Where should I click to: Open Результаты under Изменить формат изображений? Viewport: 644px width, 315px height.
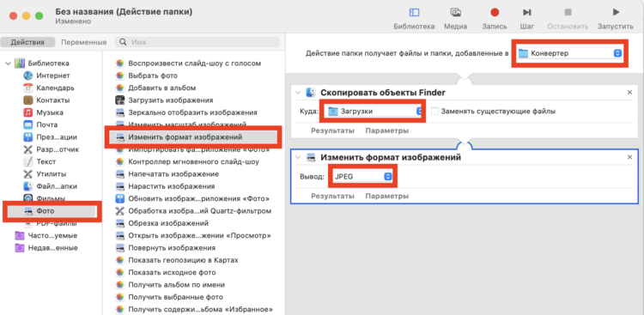[332, 196]
